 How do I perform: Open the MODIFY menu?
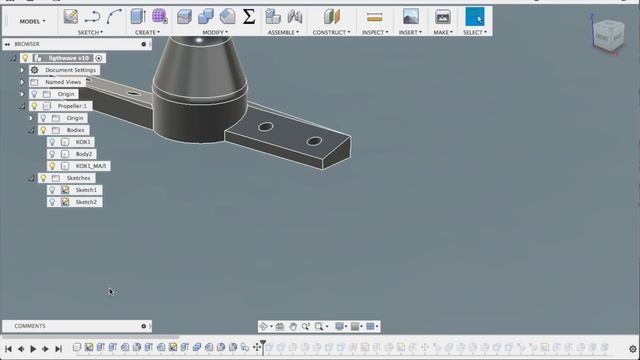(215, 32)
